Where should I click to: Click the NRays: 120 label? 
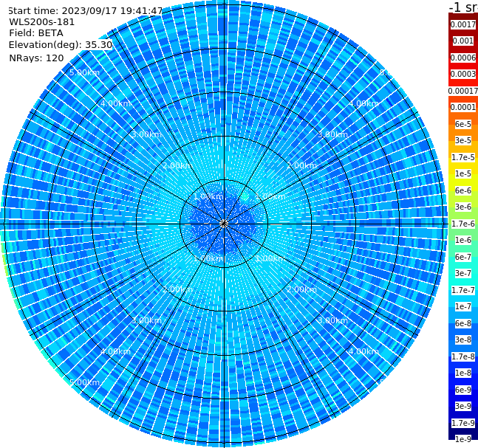[36, 58]
